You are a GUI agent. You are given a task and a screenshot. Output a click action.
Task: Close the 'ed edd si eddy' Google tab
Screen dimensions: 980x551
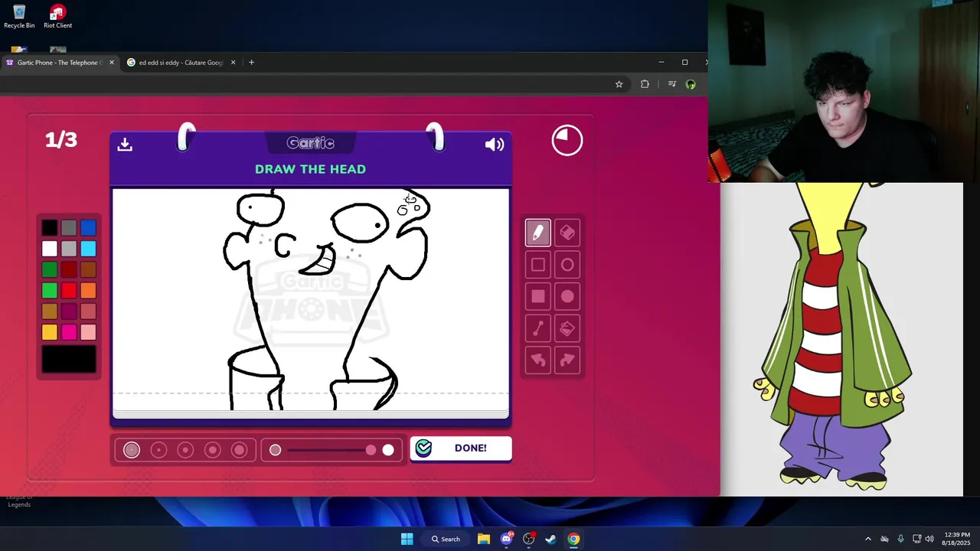pyautogui.click(x=234, y=63)
